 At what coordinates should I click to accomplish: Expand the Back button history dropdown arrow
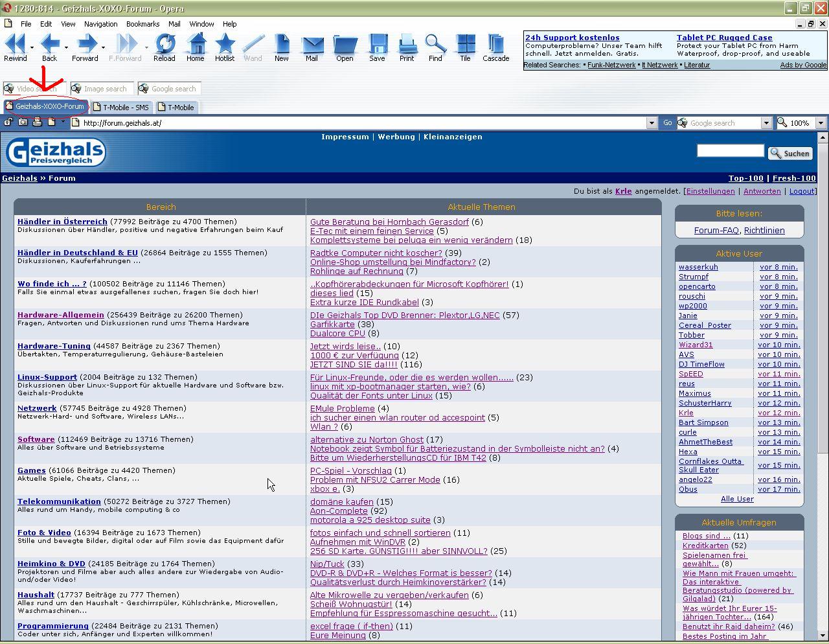66,47
